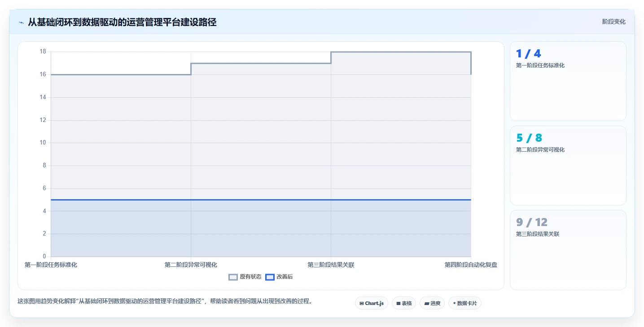644x327 pixels.
Task: Click the 5 / 8 value text
Action: pos(529,138)
